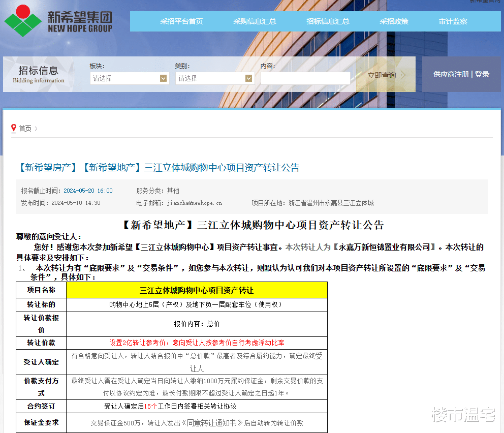Image resolution: width=504 pixels, height=433 pixels.
Task: Click the 保证金要求 row header cell
Action: click(41, 423)
